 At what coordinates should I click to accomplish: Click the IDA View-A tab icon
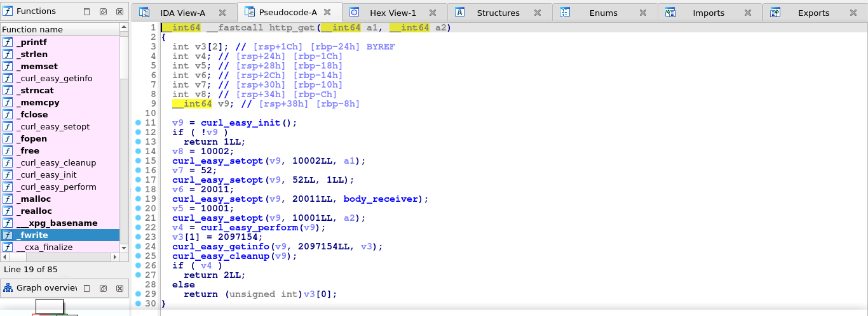(144, 13)
